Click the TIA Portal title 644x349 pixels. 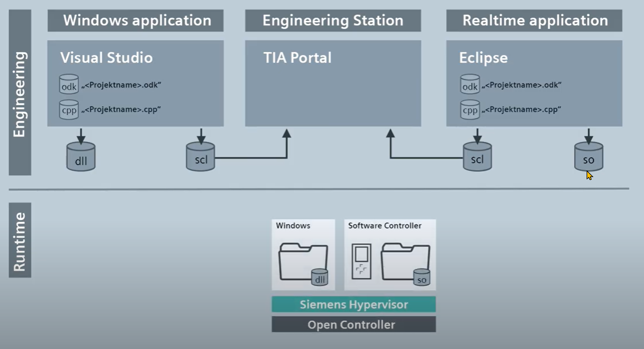point(298,57)
